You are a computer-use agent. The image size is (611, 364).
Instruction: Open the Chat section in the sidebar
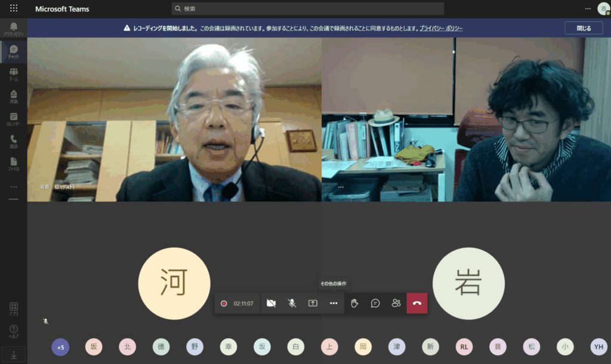click(x=13, y=51)
